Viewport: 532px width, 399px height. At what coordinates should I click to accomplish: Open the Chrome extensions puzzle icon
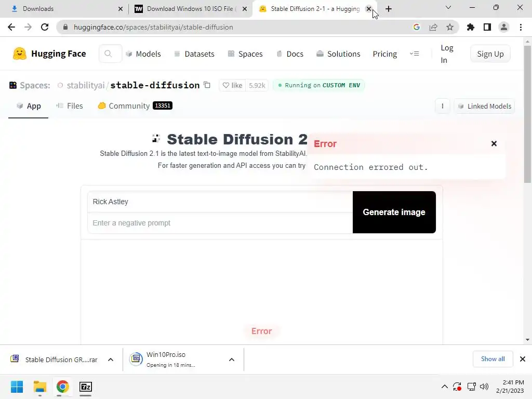(x=471, y=27)
